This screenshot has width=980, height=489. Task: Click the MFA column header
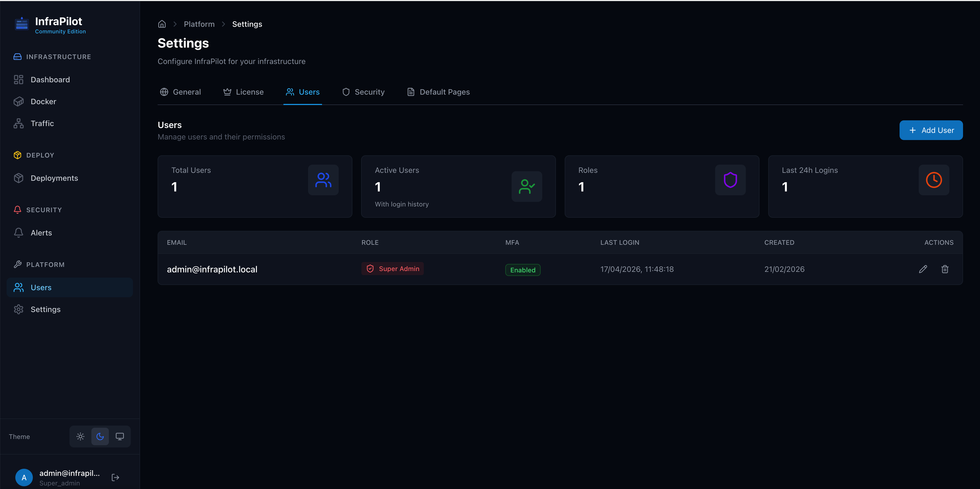pos(512,243)
